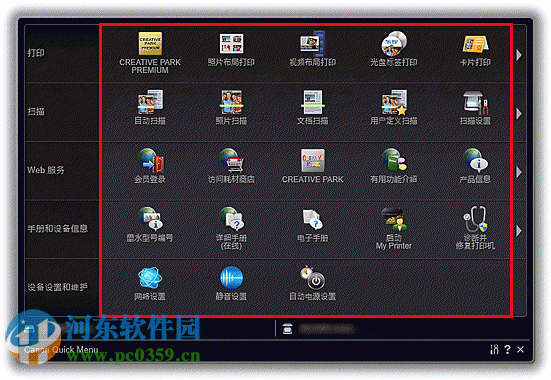Click the printer model icon in bottom bar
This screenshot has height=380, width=551.
287,329
